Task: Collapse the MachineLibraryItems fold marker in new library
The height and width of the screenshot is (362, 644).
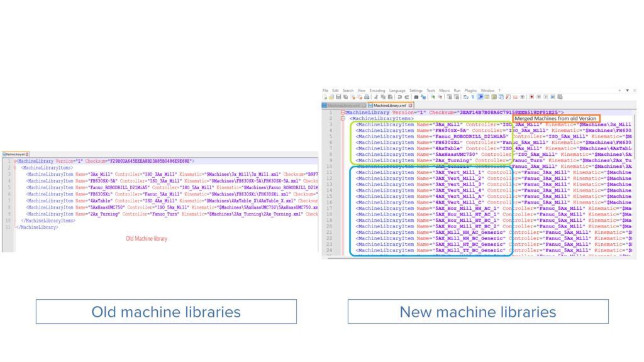Action: [343, 118]
